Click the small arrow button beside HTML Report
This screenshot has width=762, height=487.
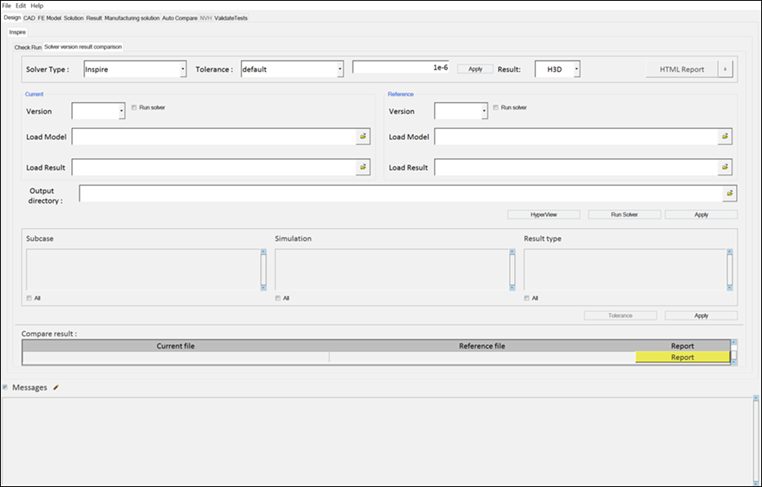pyautogui.click(x=725, y=69)
